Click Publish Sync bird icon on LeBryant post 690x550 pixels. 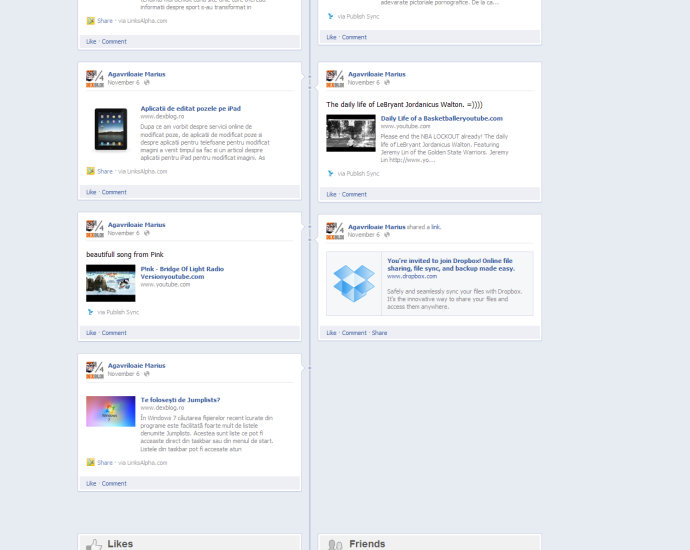point(330,173)
